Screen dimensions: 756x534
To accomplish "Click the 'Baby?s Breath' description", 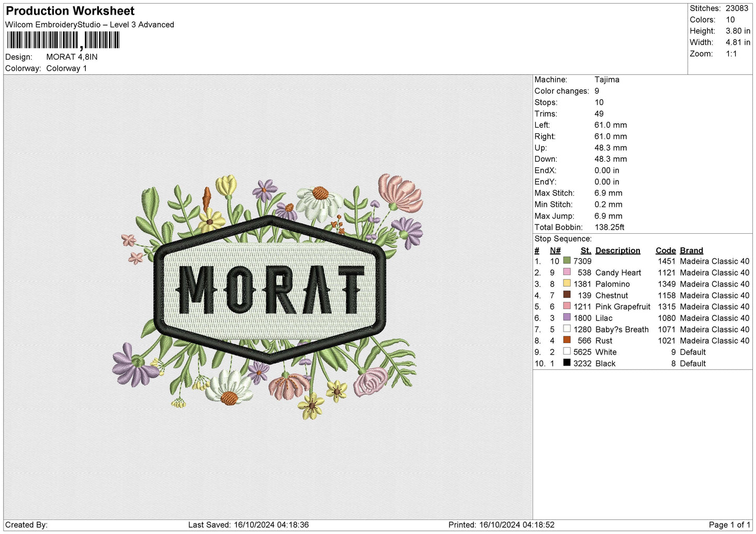I will 622,330.
